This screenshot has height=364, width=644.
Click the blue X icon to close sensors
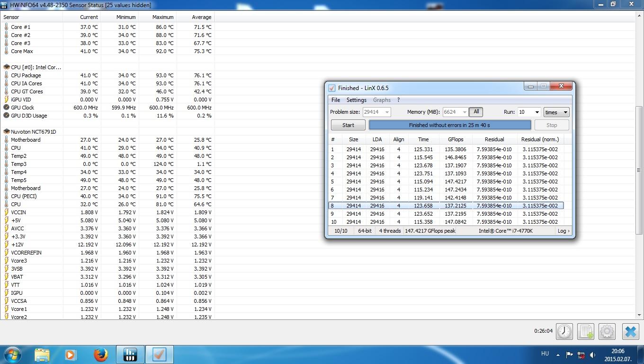coord(630,331)
